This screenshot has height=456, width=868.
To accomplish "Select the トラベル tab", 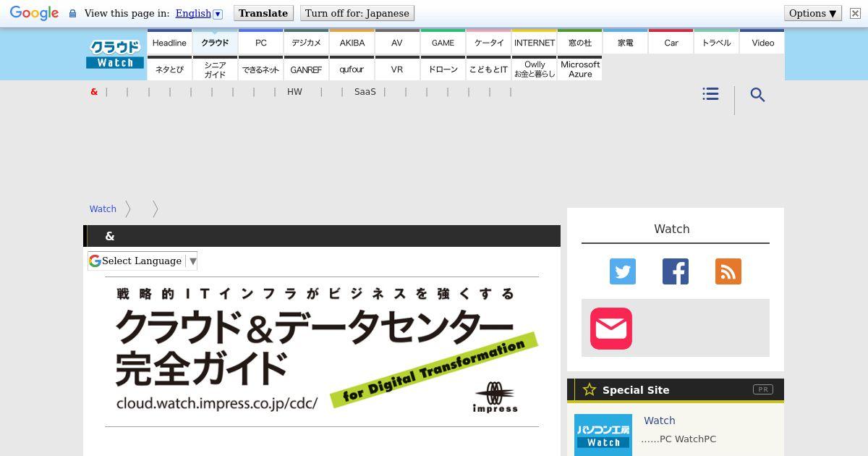I will click(717, 42).
